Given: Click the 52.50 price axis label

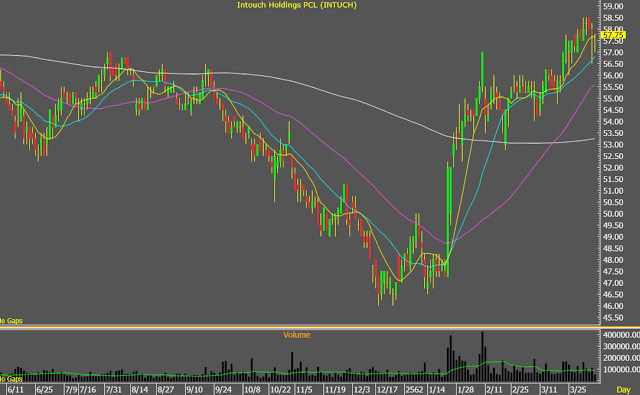Looking at the screenshot, I should (613, 156).
